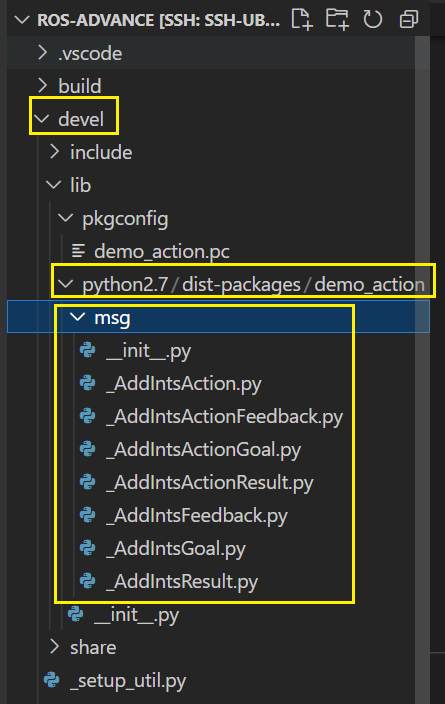
Task: Collapse all folders with the collapse icon
Action: coord(409,19)
